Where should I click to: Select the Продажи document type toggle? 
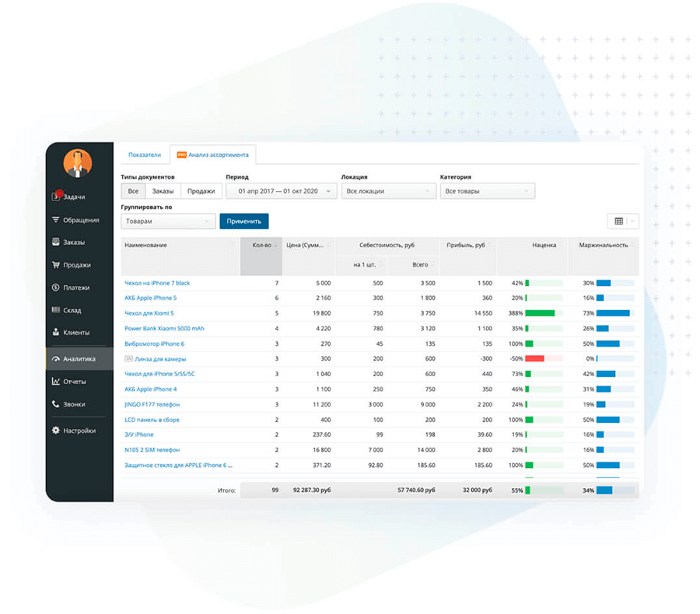tap(201, 191)
